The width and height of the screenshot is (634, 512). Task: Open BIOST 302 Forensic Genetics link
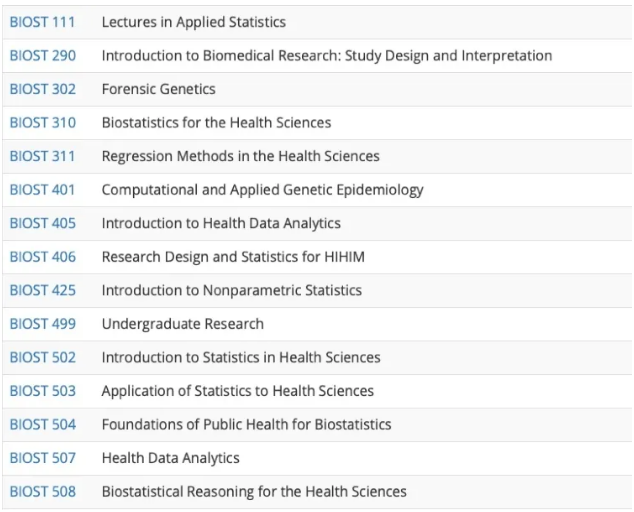tap(42, 89)
